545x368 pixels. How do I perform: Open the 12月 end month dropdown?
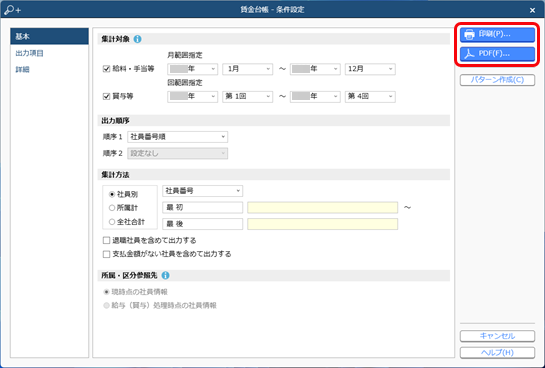(x=370, y=69)
